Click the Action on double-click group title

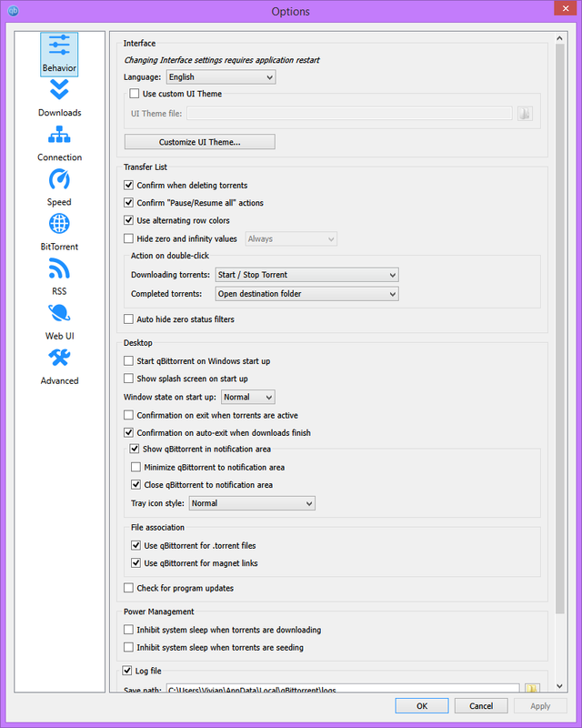(x=170, y=256)
